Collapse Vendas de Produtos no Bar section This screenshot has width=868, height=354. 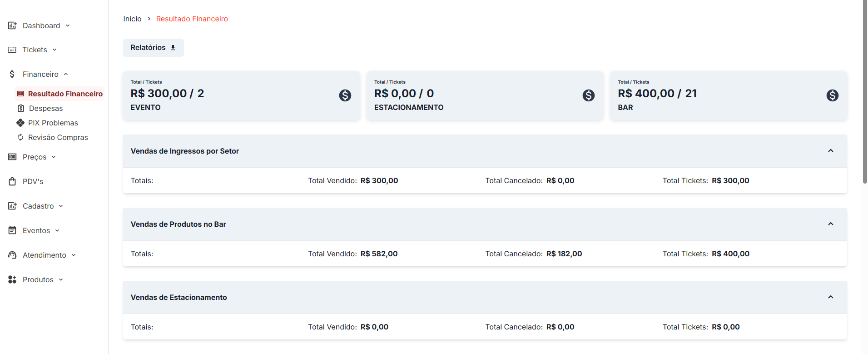click(x=830, y=224)
